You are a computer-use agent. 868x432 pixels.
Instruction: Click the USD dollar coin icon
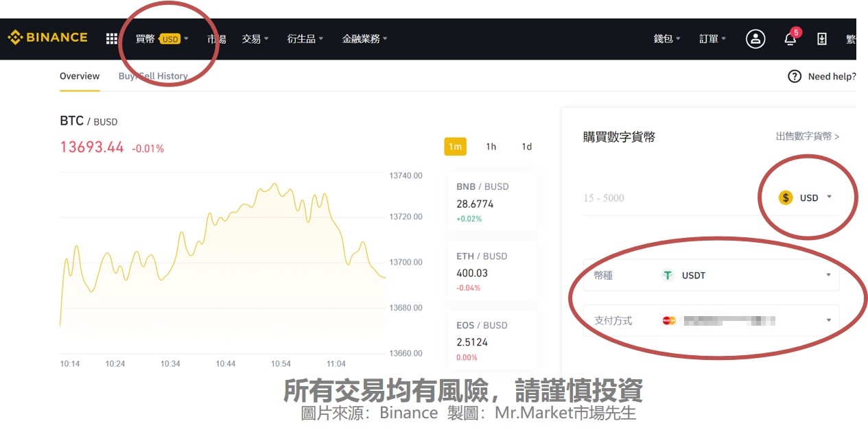[786, 197]
